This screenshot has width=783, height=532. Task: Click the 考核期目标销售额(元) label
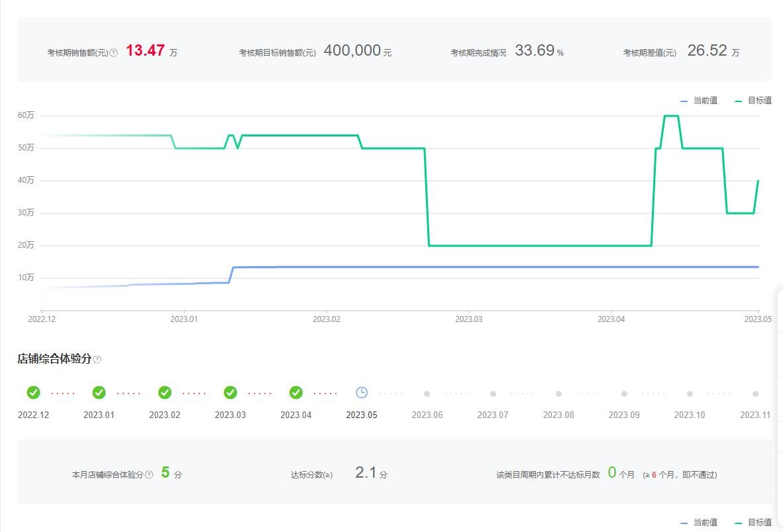pyautogui.click(x=277, y=52)
